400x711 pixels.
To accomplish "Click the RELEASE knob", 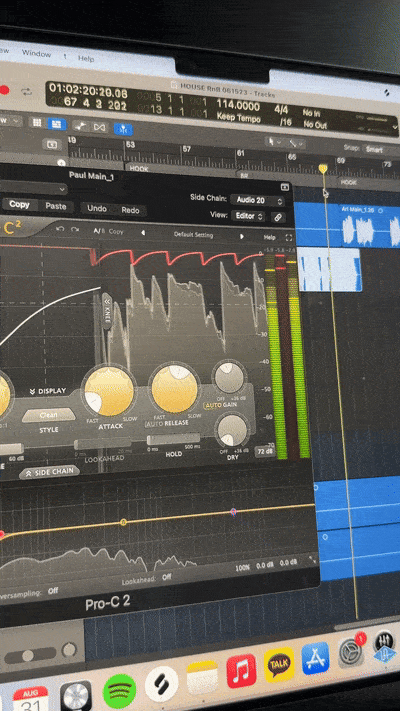I will pos(175,388).
